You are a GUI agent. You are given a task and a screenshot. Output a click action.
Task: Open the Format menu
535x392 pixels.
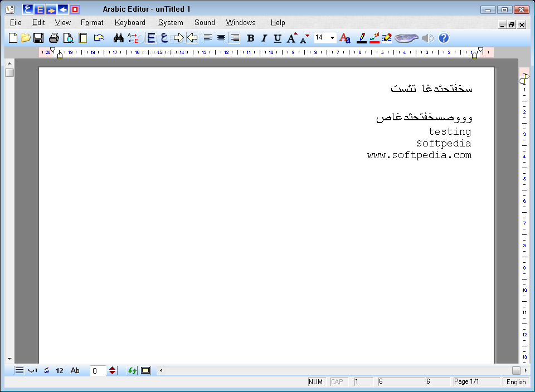pos(92,22)
